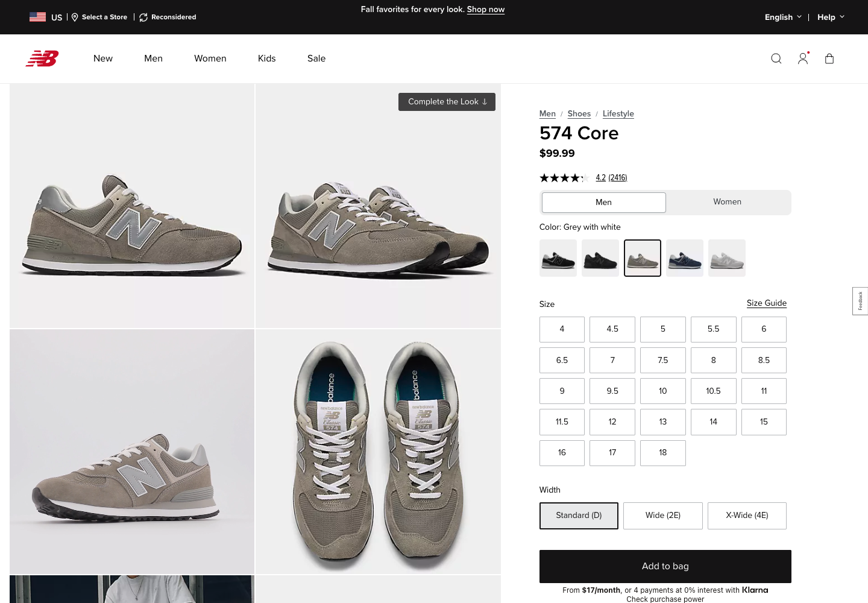Choose size 9.5

(x=612, y=391)
